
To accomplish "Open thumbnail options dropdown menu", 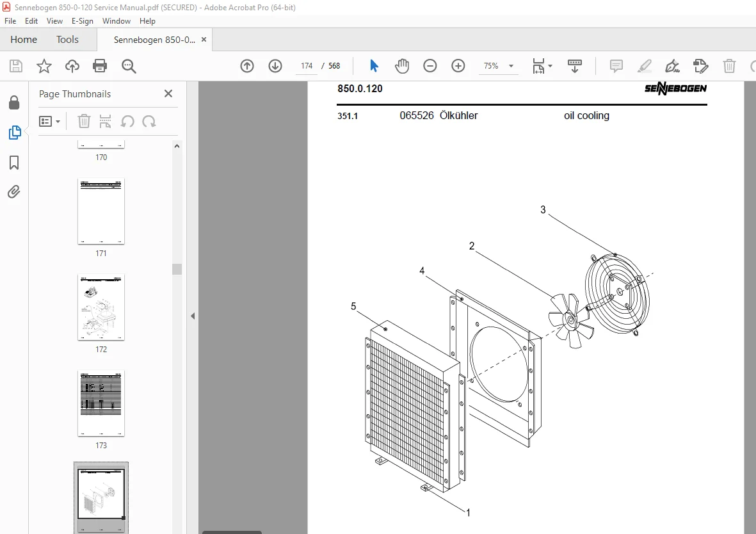I will pos(50,122).
